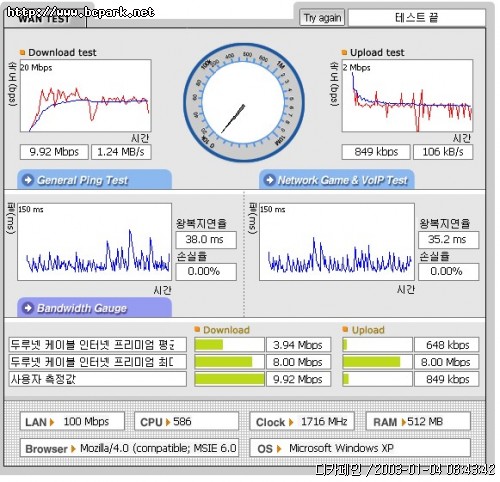Viewport: 500px width, 482px height.
Task: Click the orange arrow next to CPU
Action: tap(168, 422)
